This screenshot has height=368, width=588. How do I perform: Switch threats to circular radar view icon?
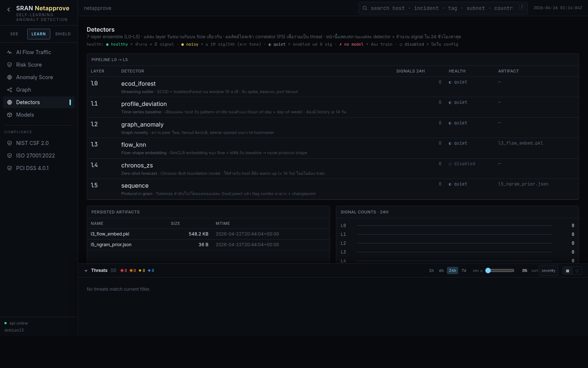tap(577, 271)
